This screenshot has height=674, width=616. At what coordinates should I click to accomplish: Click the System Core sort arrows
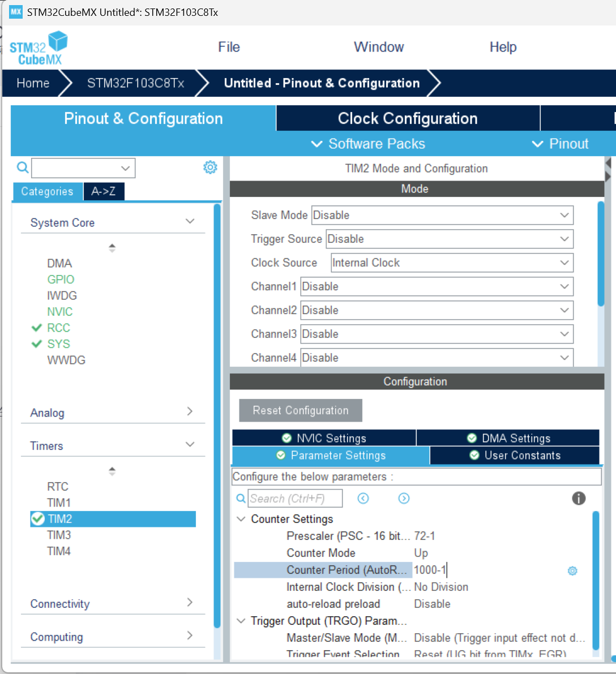click(x=112, y=248)
